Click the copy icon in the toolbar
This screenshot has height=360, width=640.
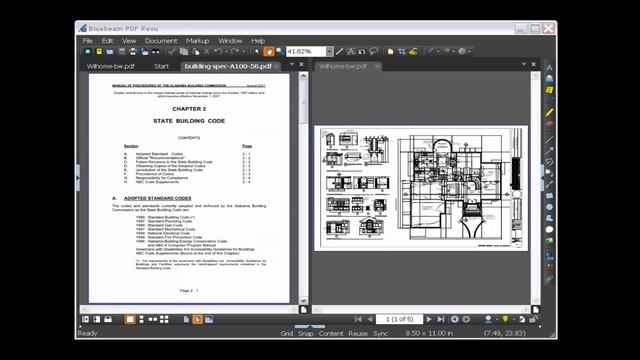(184, 52)
